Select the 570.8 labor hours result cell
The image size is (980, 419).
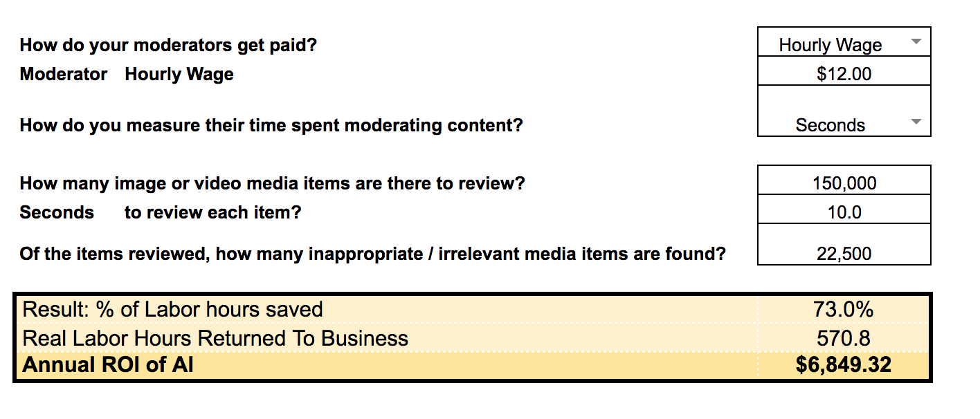pyautogui.click(x=843, y=338)
